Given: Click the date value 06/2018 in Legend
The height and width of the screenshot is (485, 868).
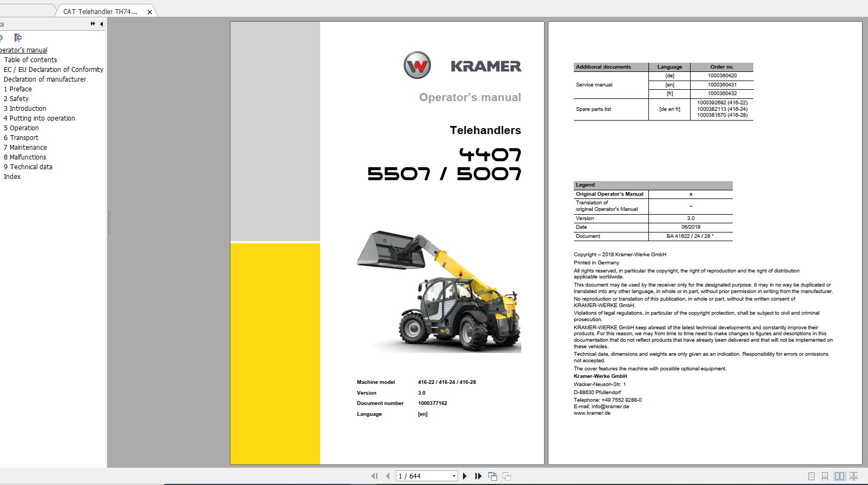Looking at the screenshot, I should 691,227.
